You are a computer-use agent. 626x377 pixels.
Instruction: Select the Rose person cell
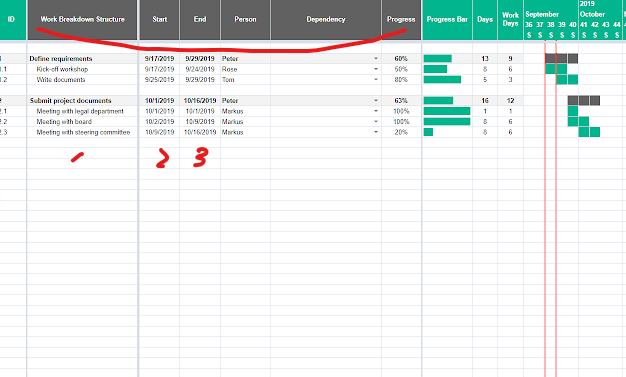coord(246,69)
